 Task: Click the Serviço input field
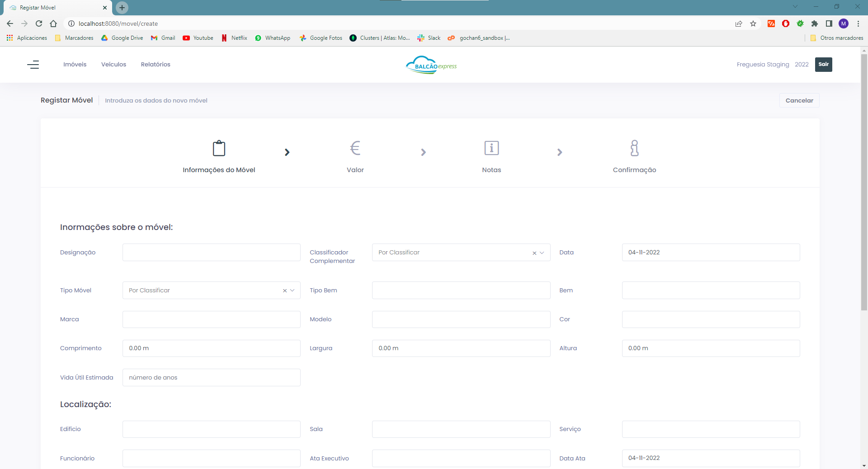point(711,429)
